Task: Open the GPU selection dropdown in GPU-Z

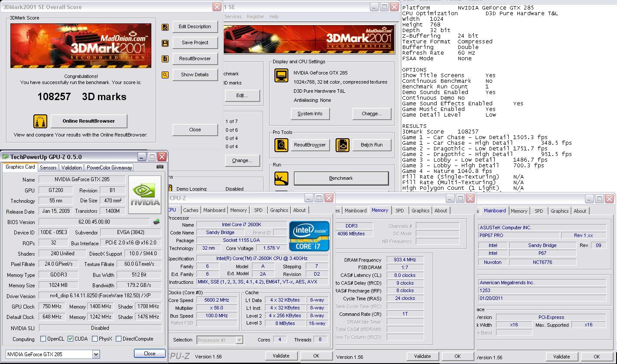Action: click(96, 354)
